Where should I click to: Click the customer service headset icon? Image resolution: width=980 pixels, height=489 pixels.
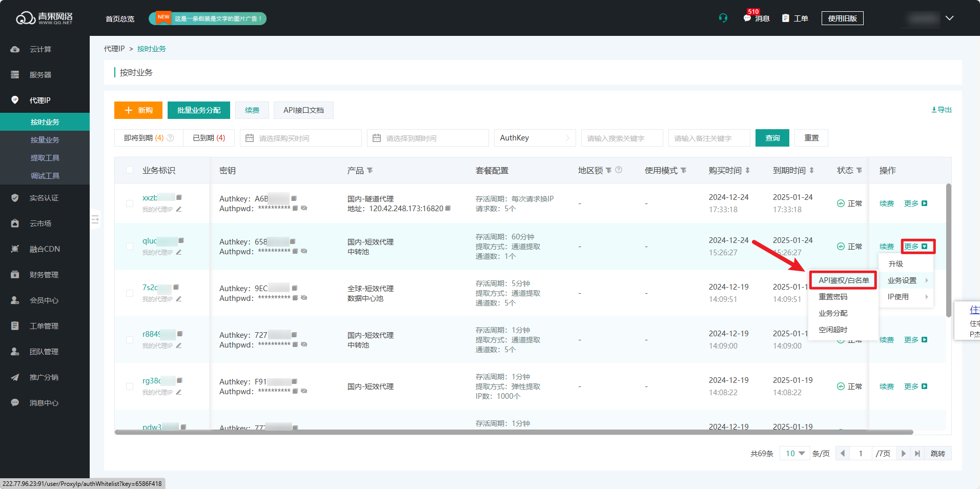click(723, 18)
